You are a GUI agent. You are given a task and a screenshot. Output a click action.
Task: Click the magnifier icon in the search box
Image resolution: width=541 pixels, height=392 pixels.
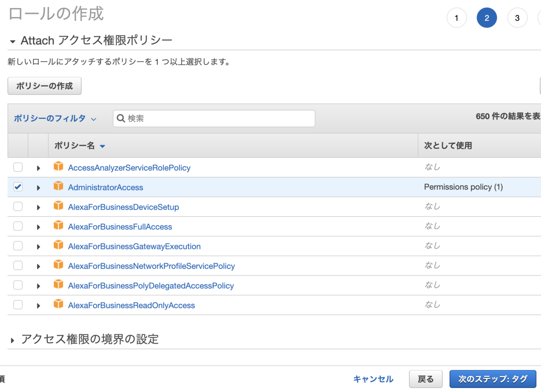tap(120, 118)
